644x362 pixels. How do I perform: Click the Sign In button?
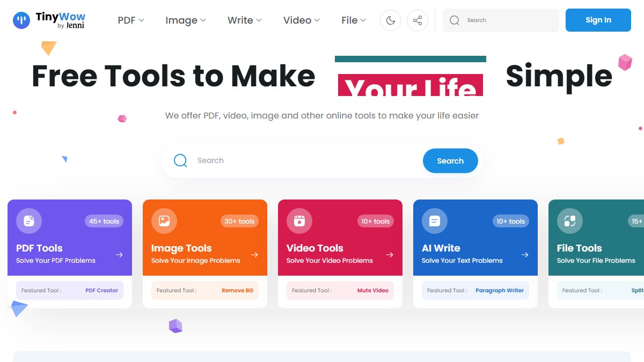pos(598,20)
